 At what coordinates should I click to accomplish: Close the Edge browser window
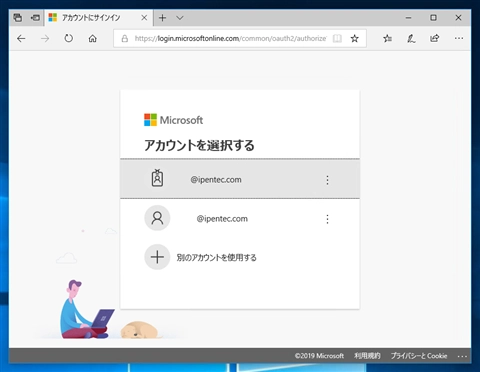(458, 18)
